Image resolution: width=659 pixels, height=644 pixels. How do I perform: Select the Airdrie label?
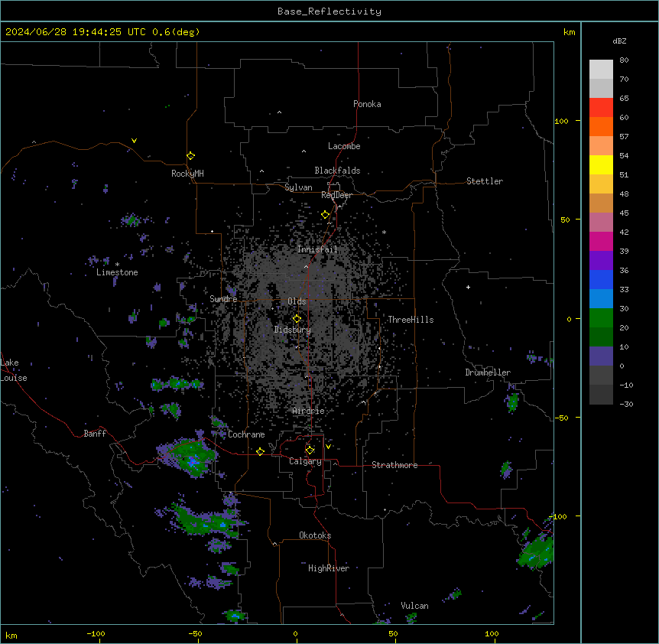pyautogui.click(x=309, y=411)
